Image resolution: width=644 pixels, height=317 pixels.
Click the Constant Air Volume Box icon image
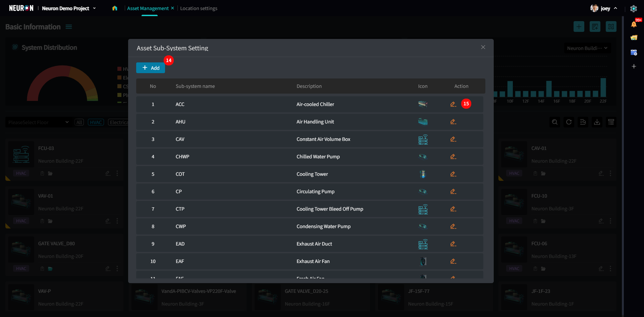423,139
